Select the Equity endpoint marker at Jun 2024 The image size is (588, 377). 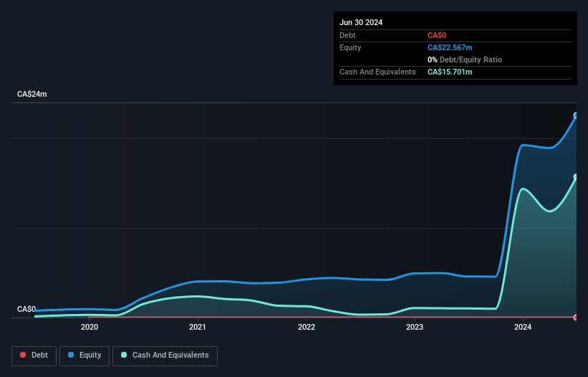point(576,115)
